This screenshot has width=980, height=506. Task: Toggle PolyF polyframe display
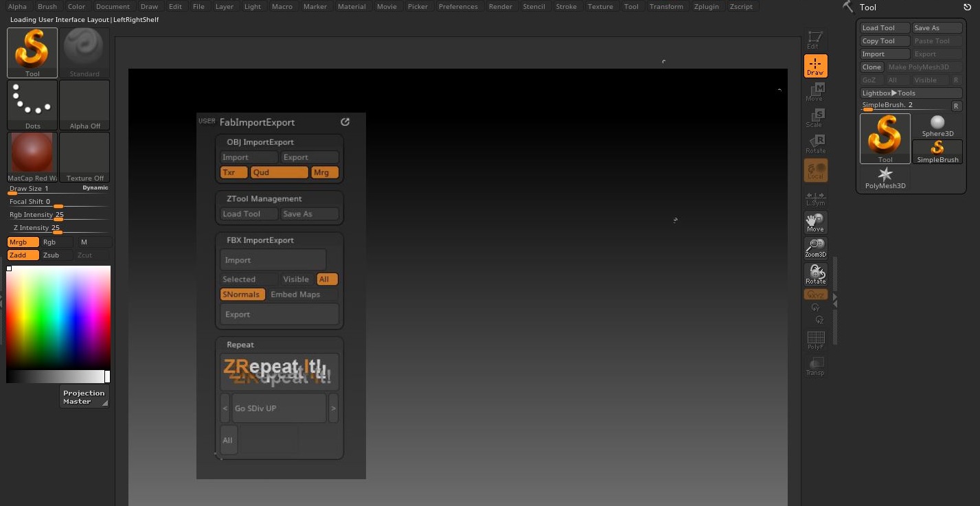[815, 341]
